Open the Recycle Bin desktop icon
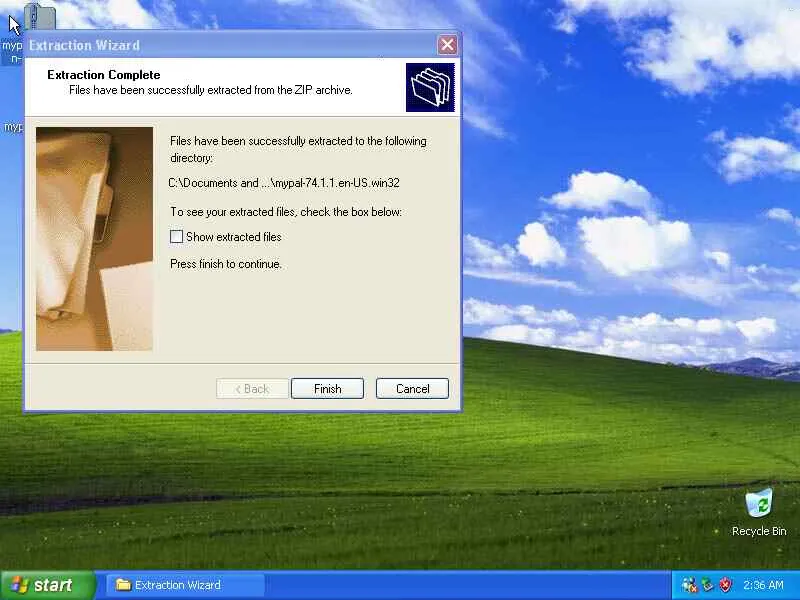Viewport: 800px width, 600px height. pyautogui.click(x=759, y=512)
